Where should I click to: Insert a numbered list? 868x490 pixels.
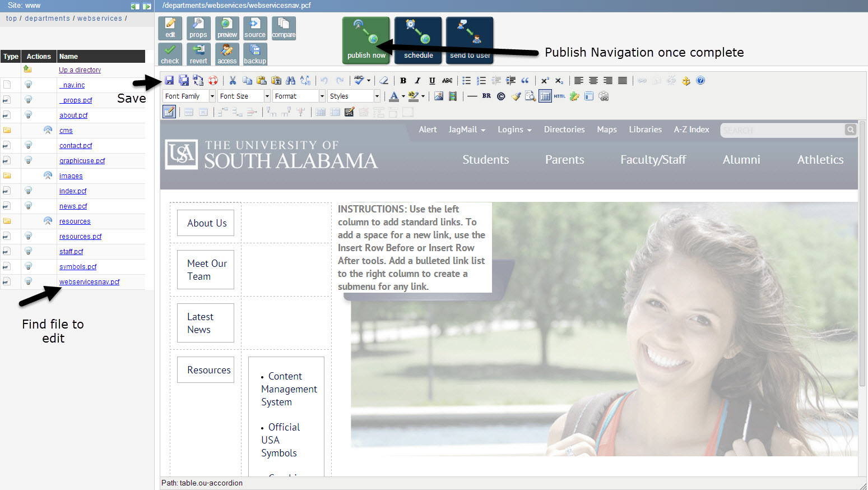click(x=481, y=81)
